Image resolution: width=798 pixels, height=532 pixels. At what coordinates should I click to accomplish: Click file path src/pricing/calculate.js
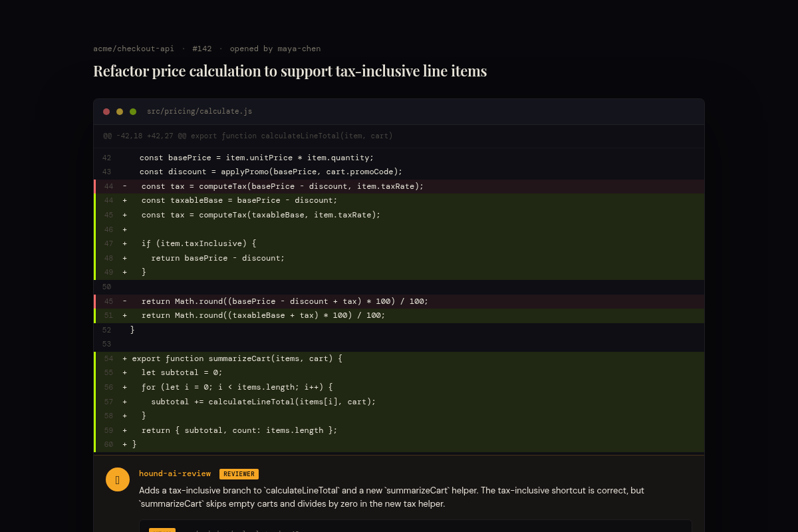pyautogui.click(x=199, y=112)
